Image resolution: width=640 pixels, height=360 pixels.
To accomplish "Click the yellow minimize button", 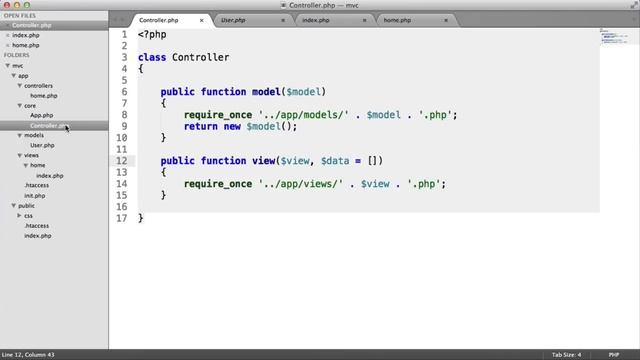I will (17, 5).
